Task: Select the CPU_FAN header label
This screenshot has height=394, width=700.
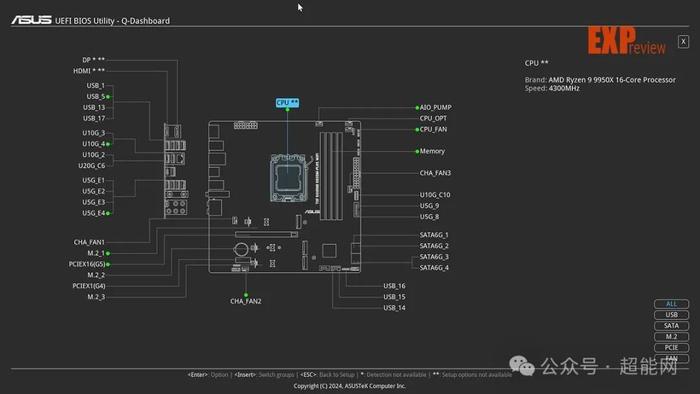Action: pos(433,129)
